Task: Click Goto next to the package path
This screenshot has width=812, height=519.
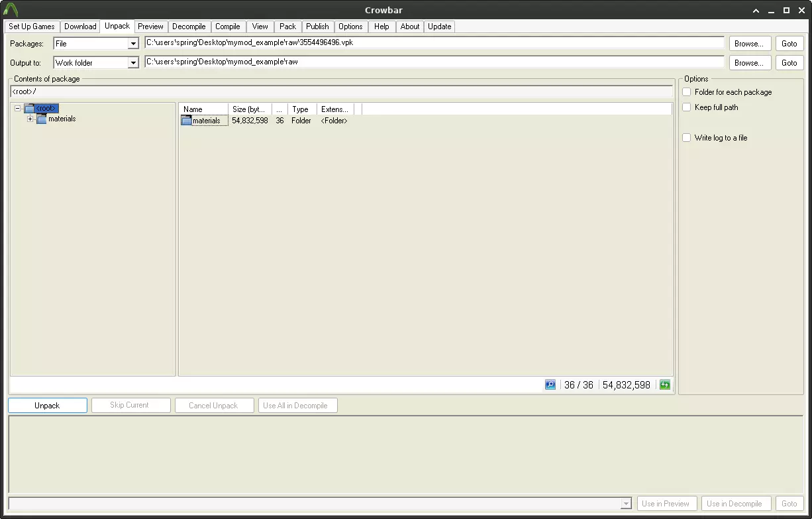Action: pos(789,44)
